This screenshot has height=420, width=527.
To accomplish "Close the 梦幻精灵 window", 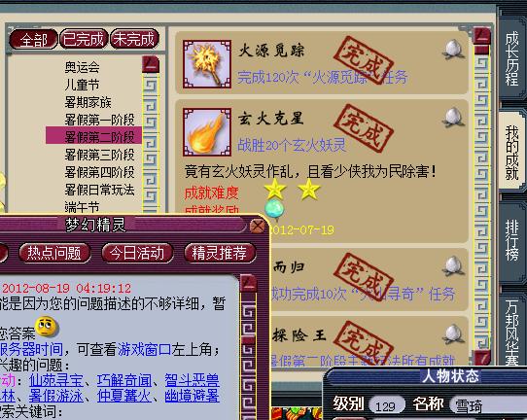I will coord(257,226).
